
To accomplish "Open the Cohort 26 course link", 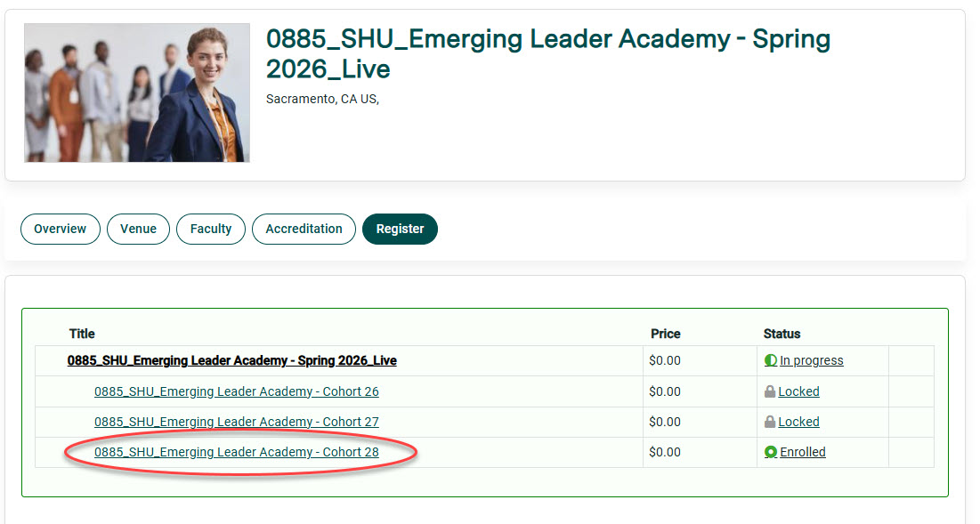I will point(237,391).
